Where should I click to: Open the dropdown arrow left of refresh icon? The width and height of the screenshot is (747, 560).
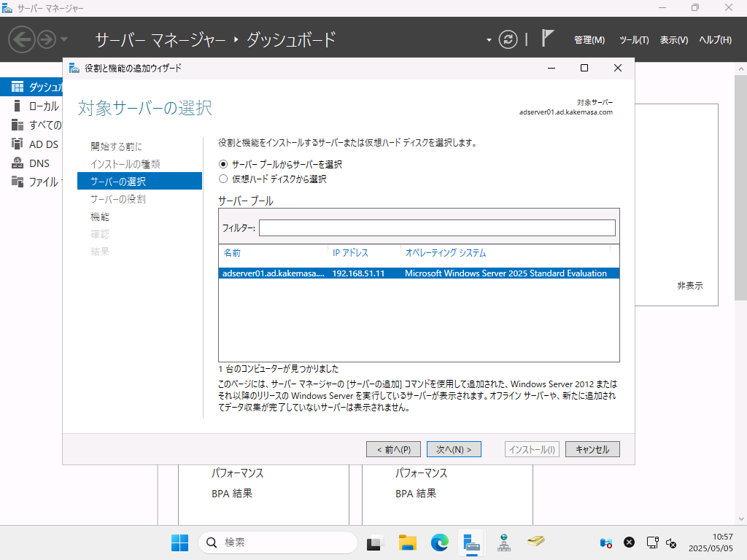[489, 40]
